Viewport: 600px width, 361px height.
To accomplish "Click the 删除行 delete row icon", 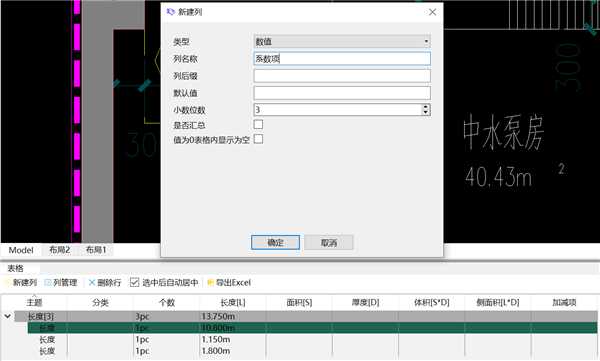I will click(92, 283).
